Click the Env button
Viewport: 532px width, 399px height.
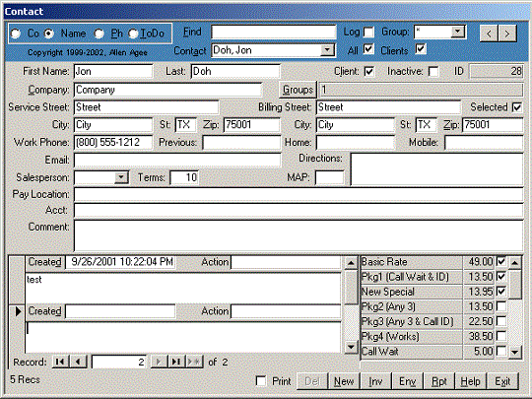[407, 381]
